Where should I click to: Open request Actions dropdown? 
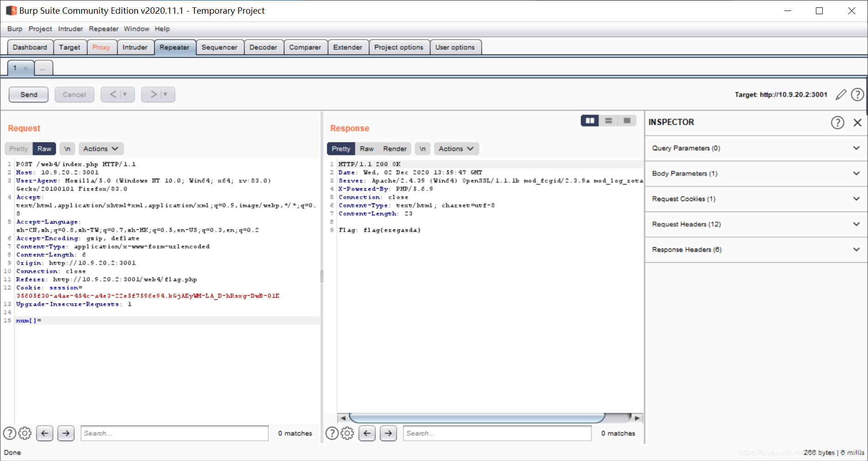[x=101, y=148]
